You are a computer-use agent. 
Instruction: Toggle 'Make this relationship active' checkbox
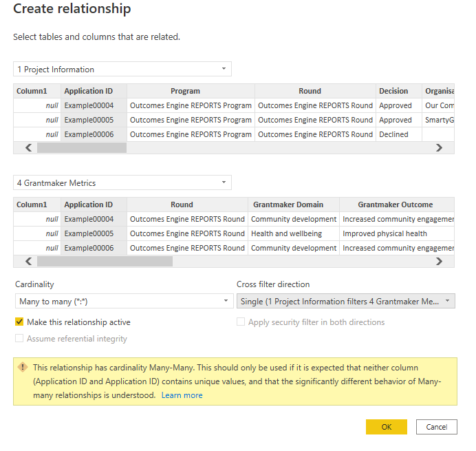tap(19, 322)
